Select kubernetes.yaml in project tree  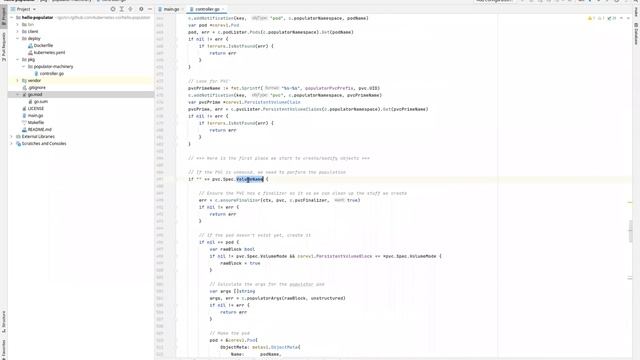pyautogui.click(x=49, y=53)
